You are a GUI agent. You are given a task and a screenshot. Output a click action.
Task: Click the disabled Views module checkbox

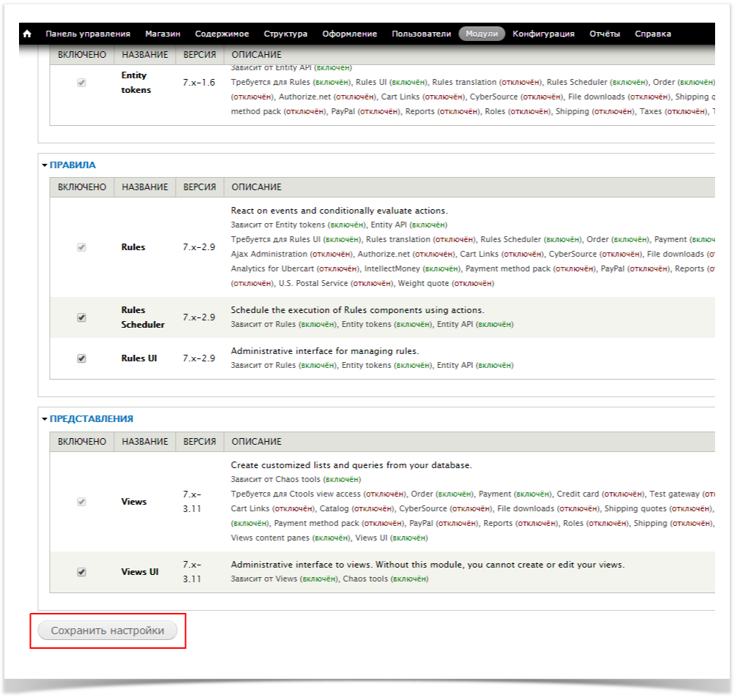point(81,502)
